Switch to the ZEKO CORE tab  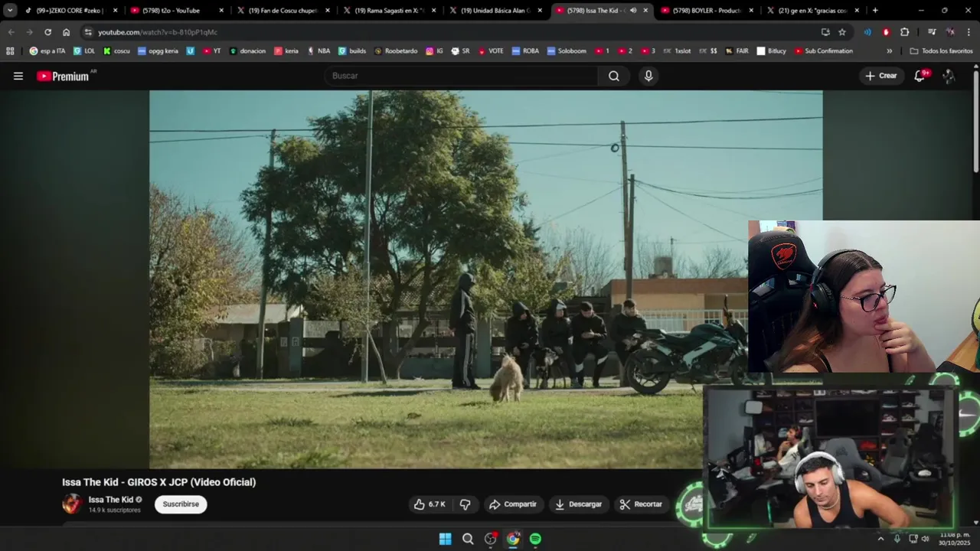click(70, 11)
